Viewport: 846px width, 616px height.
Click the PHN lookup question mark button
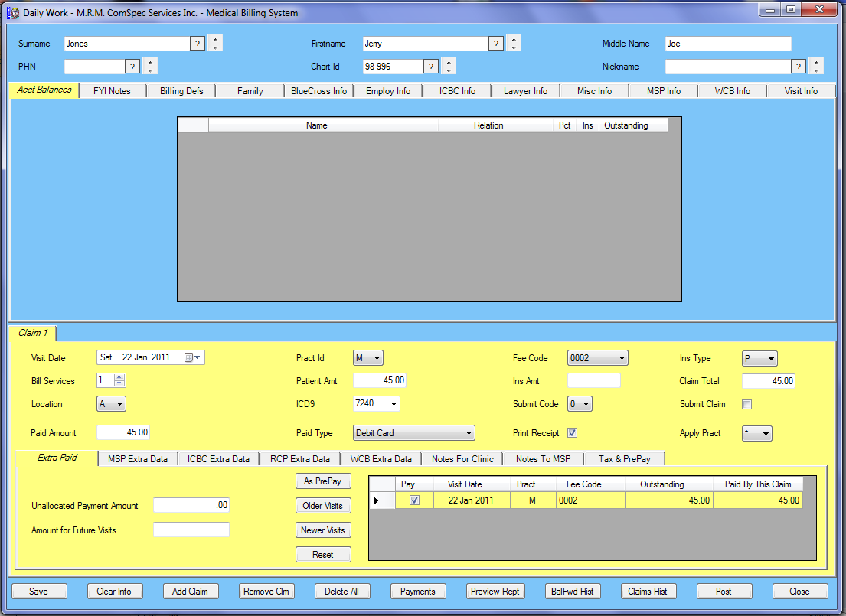pos(132,67)
